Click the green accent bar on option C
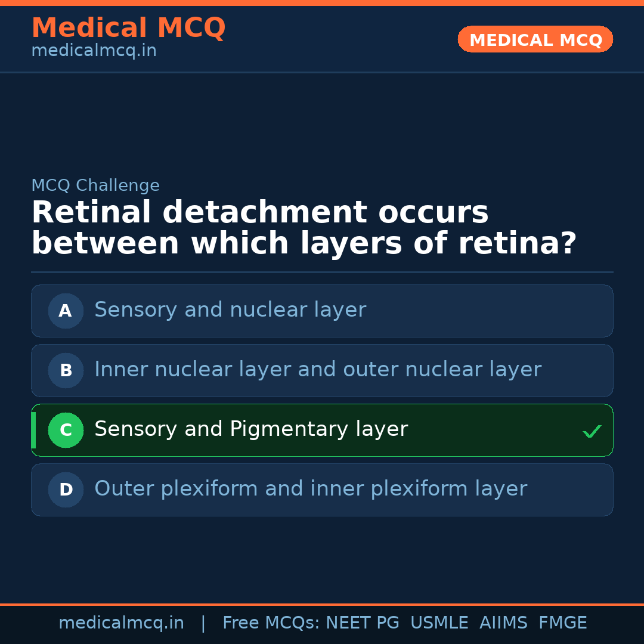Viewport: 644px width, 644px height. click(x=33, y=430)
